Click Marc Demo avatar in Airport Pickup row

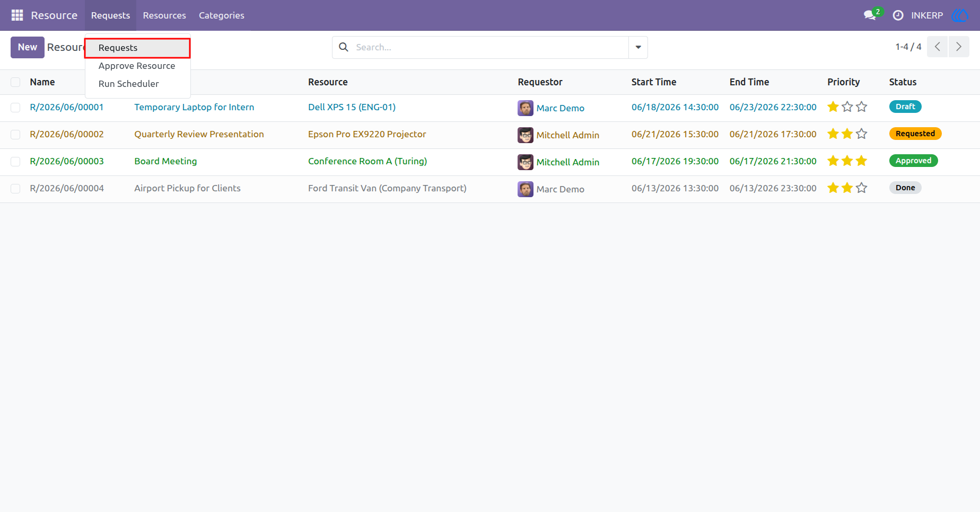[526, 189]
